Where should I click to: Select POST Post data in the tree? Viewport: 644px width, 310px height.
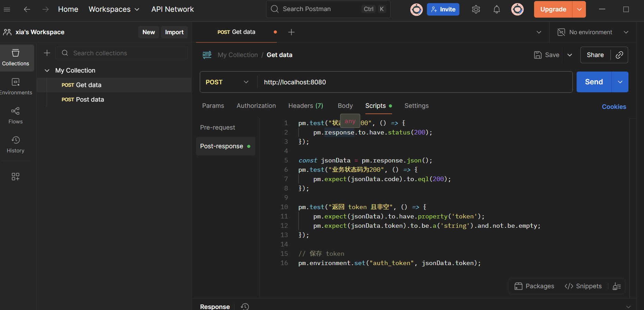tap(114, 100)
